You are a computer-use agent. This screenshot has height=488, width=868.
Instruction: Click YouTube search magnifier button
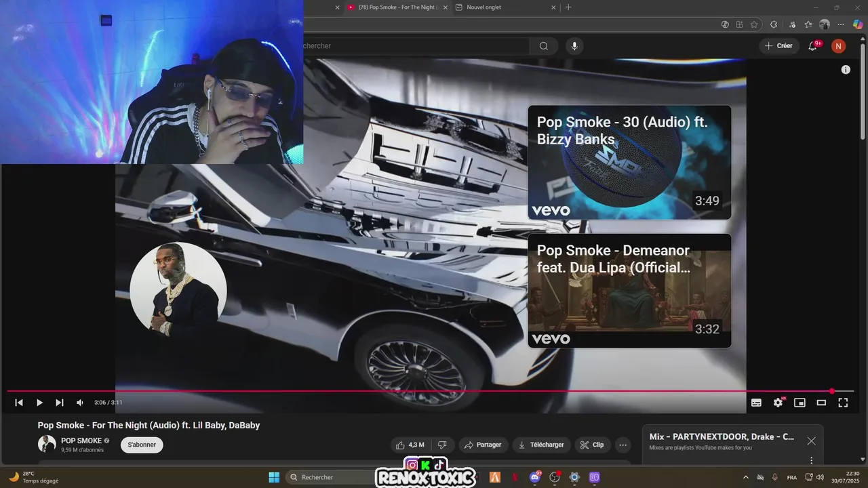tap(544, 45)
